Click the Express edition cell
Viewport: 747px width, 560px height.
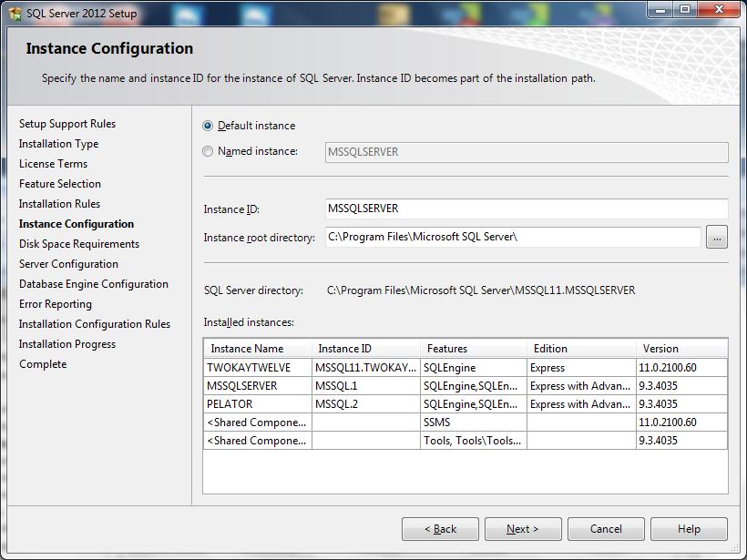[x=581, y=368]
